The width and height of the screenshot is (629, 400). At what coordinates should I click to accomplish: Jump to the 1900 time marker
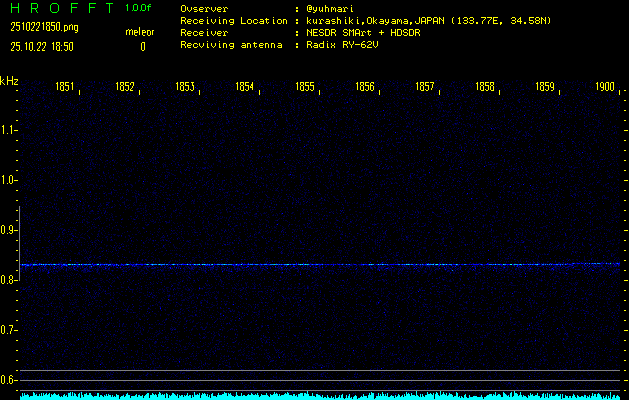[604, 87]
